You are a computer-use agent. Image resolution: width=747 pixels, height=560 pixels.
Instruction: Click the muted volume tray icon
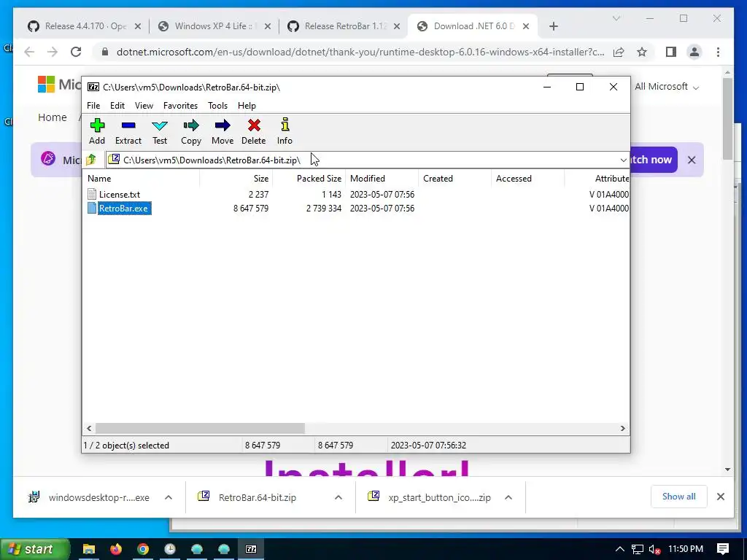[x=655, y=549]
